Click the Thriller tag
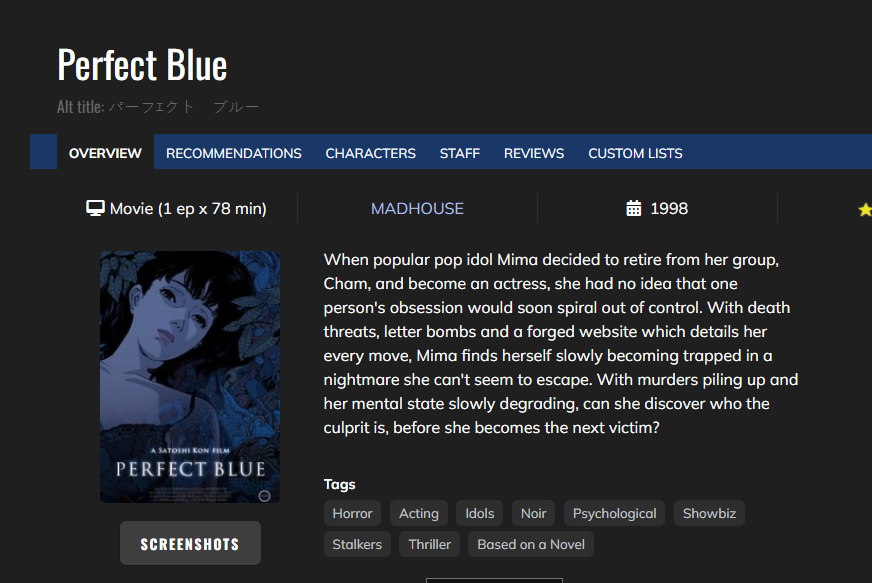Image resolution: width=872 pixels, height=583 pixels. coord(429,544)
